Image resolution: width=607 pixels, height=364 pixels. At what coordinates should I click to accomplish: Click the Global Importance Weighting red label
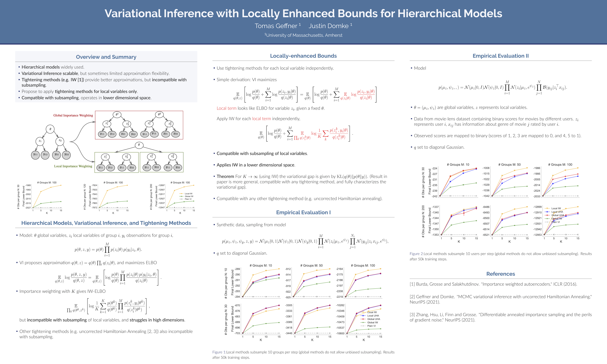pos(73,115)
